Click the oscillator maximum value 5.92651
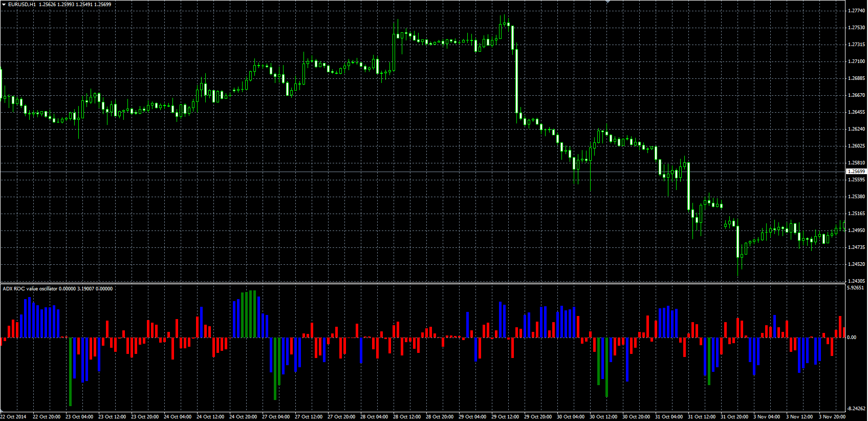Image resolution: width=868 pixels, height=421 pixels. tap(856, 288)
